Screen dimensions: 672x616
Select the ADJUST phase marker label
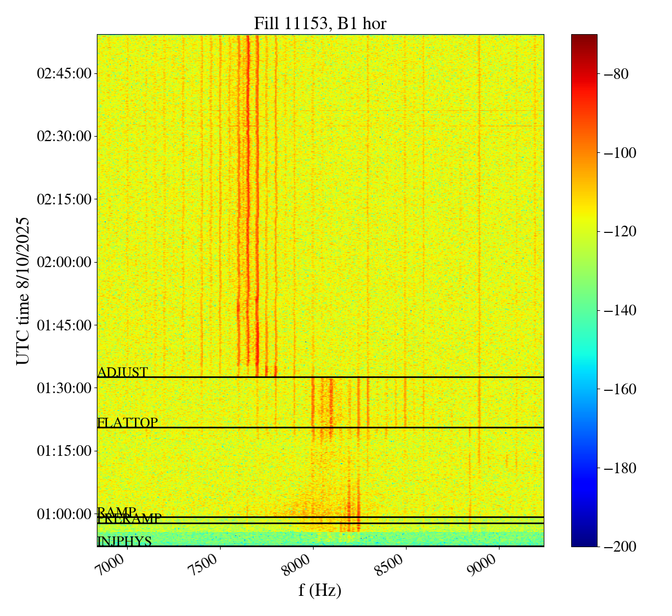coord(123,372)
